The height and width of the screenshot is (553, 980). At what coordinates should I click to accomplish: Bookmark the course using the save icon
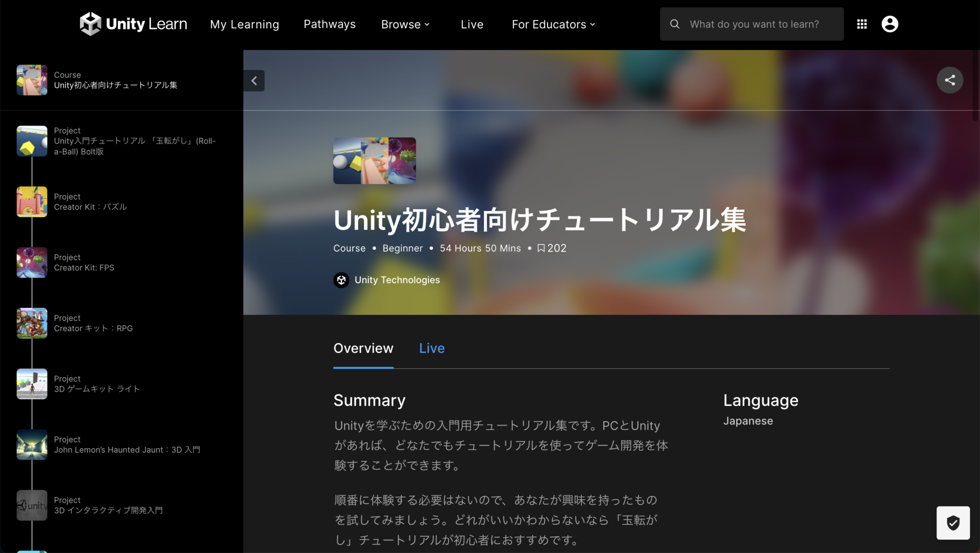click(x=541, y=248)
